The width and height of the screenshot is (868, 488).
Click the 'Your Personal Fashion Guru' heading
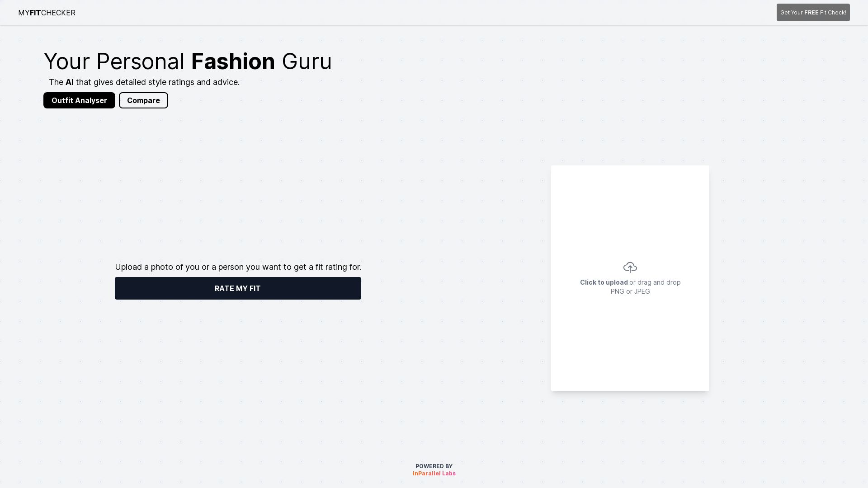click(x=188, y=61)
